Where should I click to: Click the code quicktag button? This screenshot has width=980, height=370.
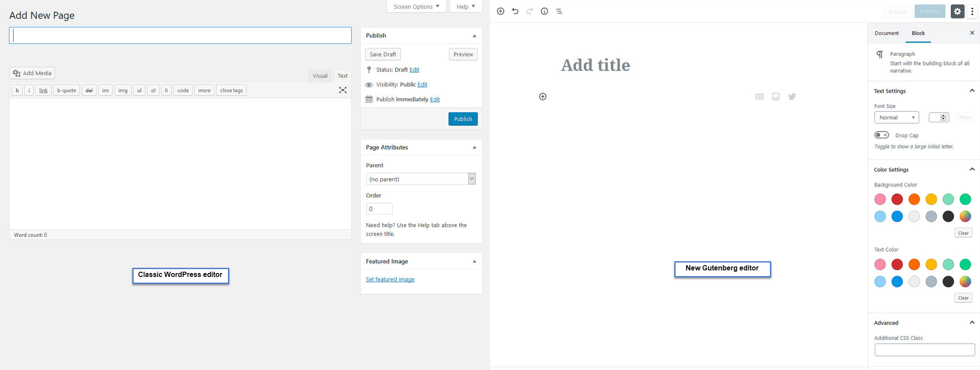183,90
